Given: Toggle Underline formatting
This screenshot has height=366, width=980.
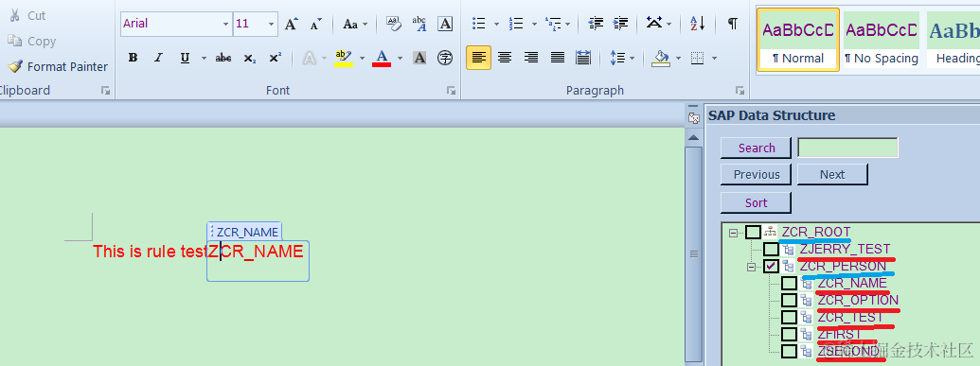Looking at the screenshot, I should [185, 58].
